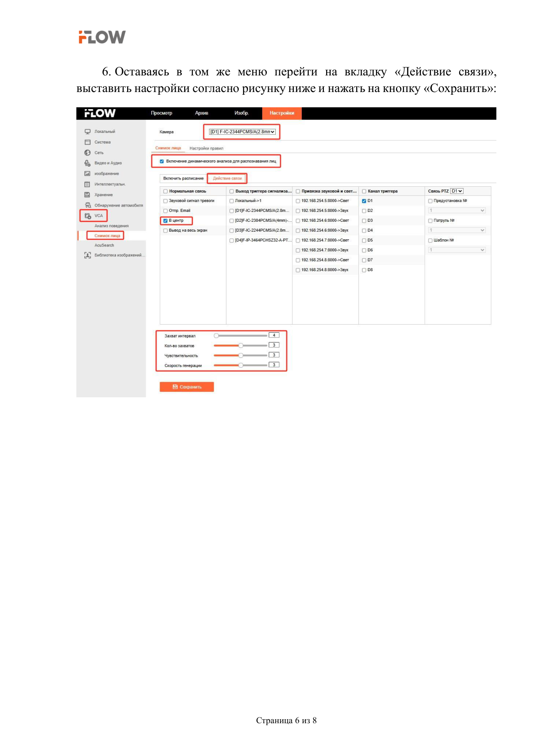Check the Канал триггера header checkbox

click(x=364, y=191)
